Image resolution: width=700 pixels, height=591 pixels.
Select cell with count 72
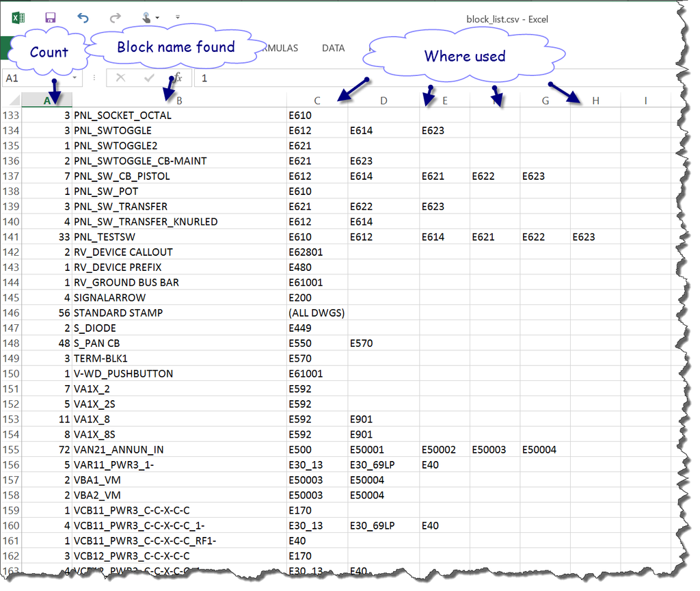pyautogui.click(x=46, y=449)
